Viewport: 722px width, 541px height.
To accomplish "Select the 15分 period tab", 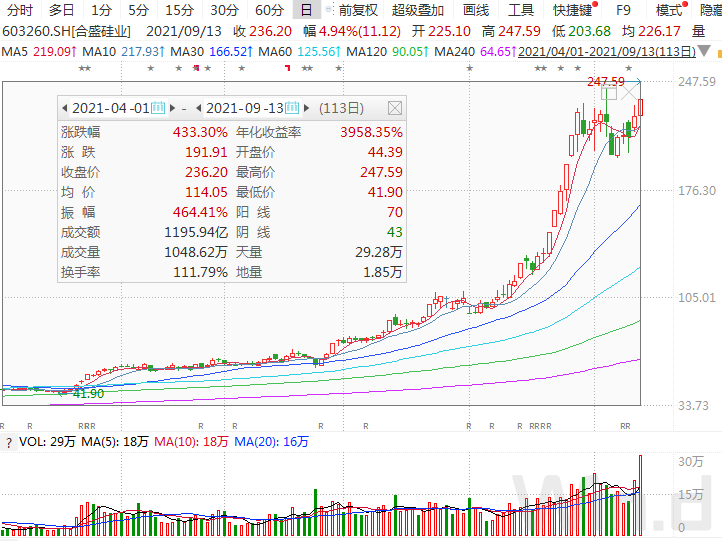I will [x=179, y=10].
